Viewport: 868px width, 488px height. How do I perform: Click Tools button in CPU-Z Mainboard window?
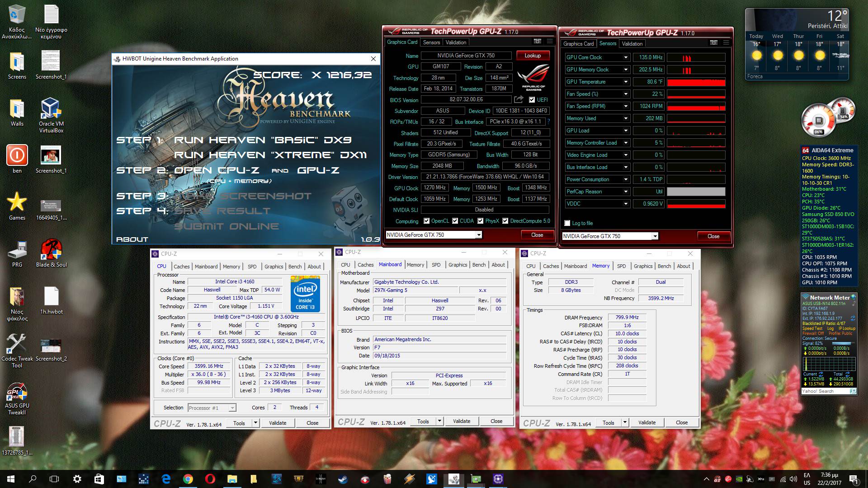423,421
